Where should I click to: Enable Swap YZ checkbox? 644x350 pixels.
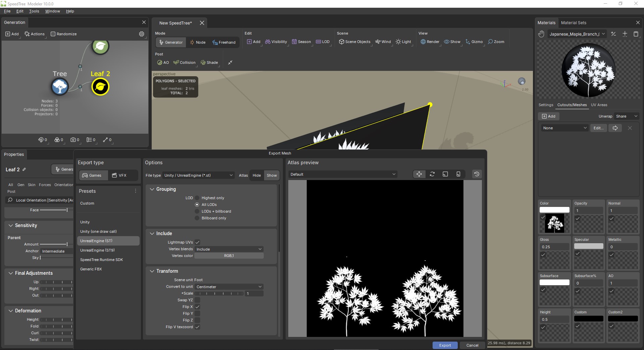197,300
